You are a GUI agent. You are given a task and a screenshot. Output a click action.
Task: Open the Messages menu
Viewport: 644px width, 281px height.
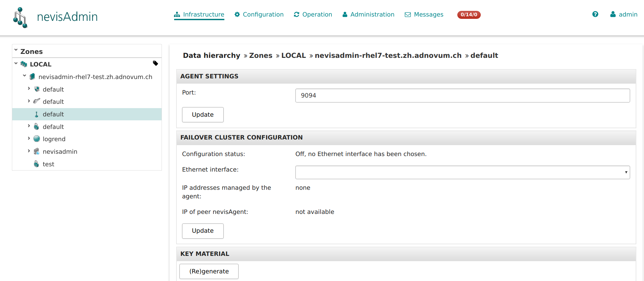[x=424, y=15]
